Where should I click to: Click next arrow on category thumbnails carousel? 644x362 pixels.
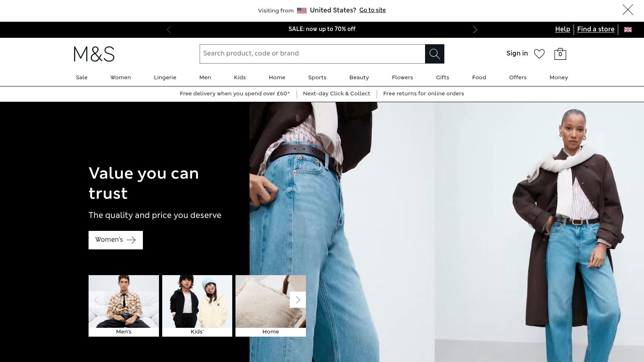pos(298,300)
